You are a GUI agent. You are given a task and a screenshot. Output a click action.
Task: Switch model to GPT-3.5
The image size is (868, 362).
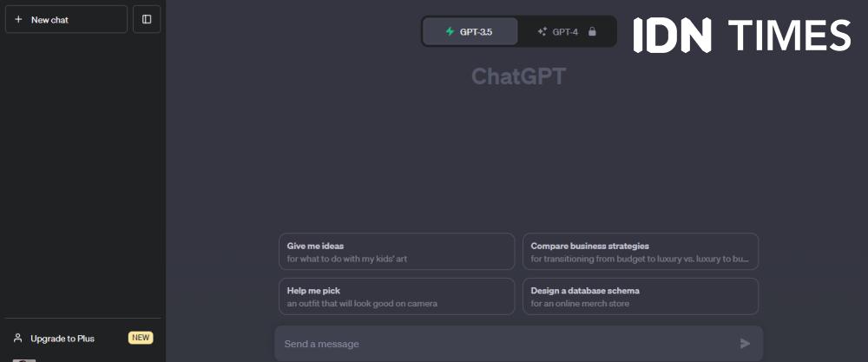pyautogui.click(x=470, y=31)
